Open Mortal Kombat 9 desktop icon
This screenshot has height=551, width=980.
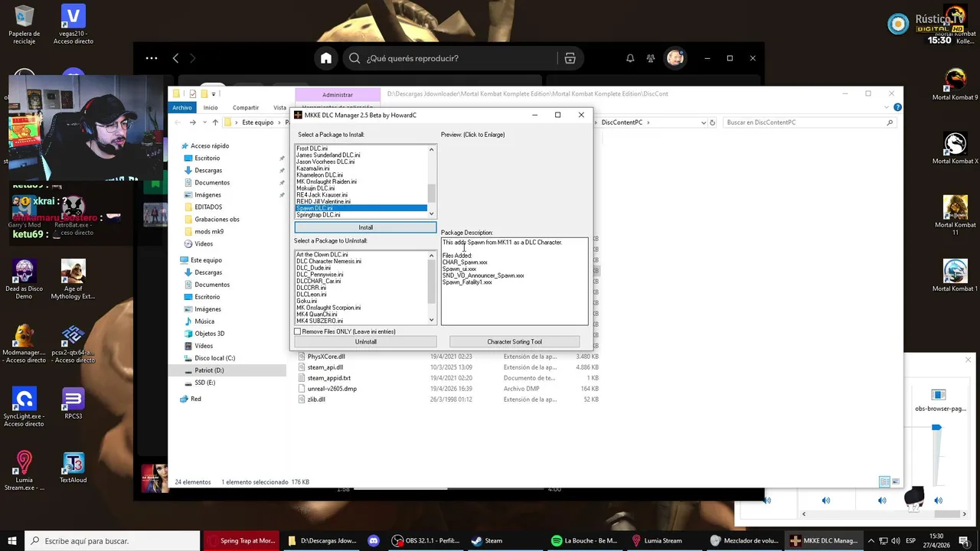click(955, 84)
